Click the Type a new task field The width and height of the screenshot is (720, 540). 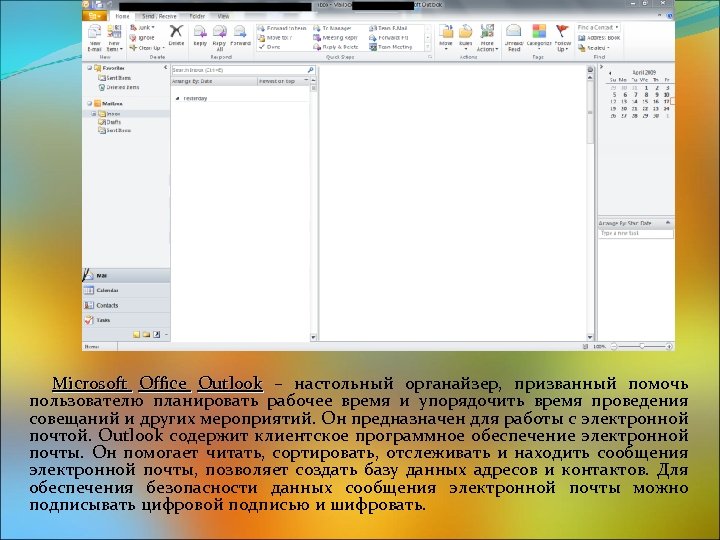[636, 234]
